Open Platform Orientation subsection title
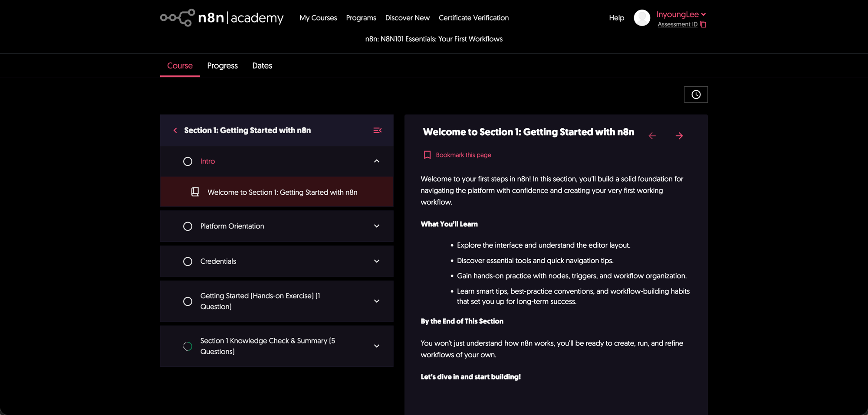This screenshot has width=868, height=415. 232,226
